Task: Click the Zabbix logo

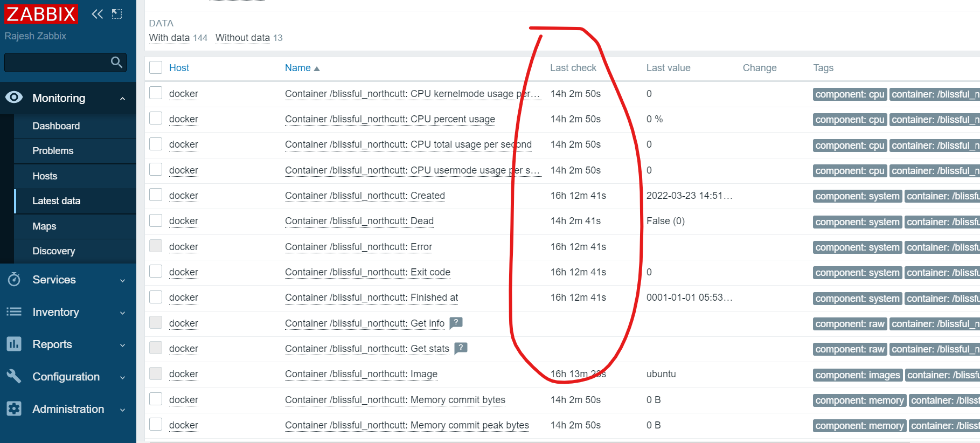Action: point(41,14)
